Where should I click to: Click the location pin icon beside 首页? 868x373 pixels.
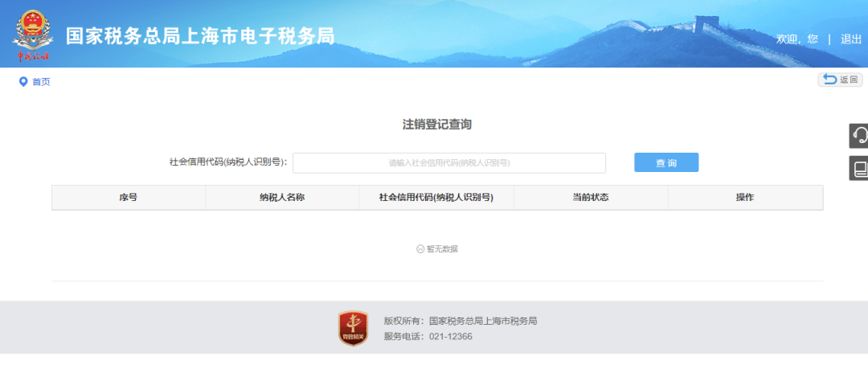23,82
